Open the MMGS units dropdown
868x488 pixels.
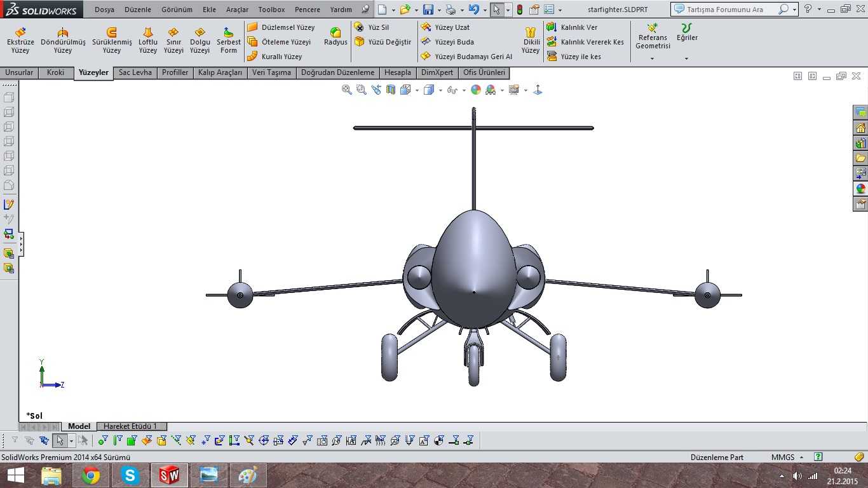(x=787, y=457)
